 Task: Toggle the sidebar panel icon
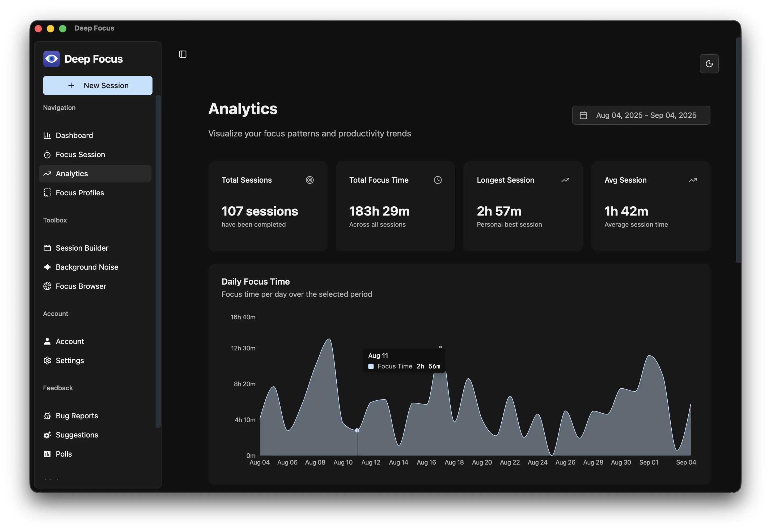[183, 54]
